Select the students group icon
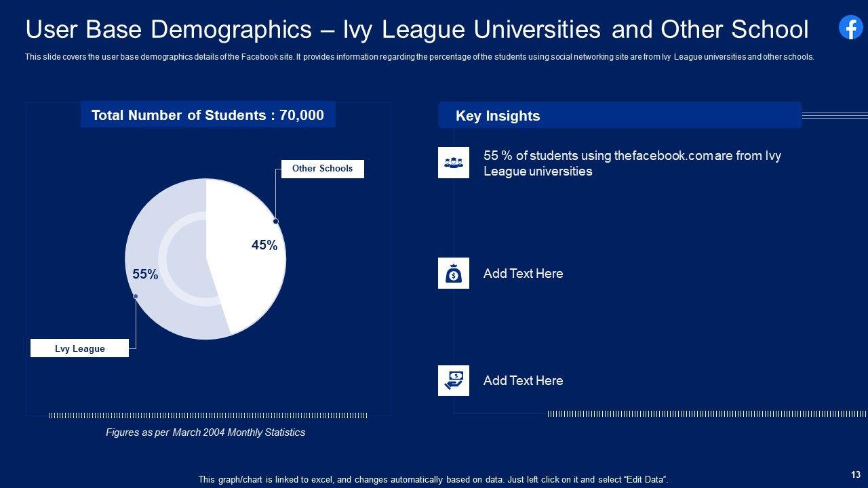Image resolution: width=868 pixels, height=488 pixels. pyautogui.click(x=453, y=163)
